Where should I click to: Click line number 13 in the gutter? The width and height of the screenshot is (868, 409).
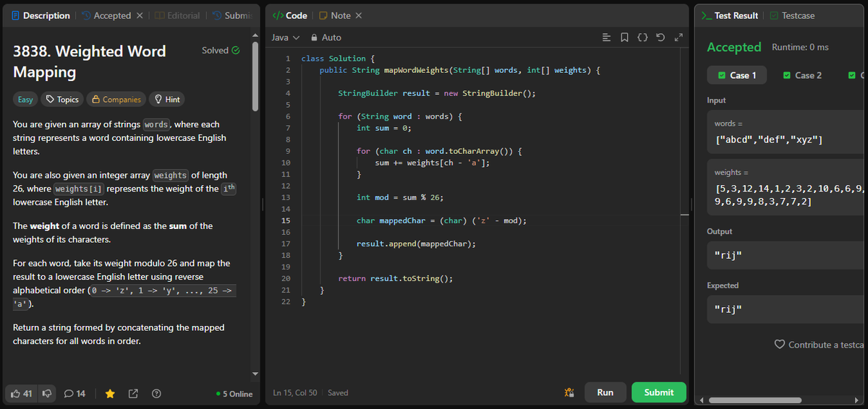pos(285,197)
